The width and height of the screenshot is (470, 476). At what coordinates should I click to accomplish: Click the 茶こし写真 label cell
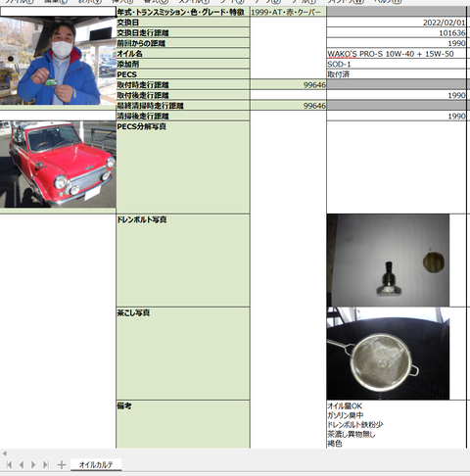[183, 354]
